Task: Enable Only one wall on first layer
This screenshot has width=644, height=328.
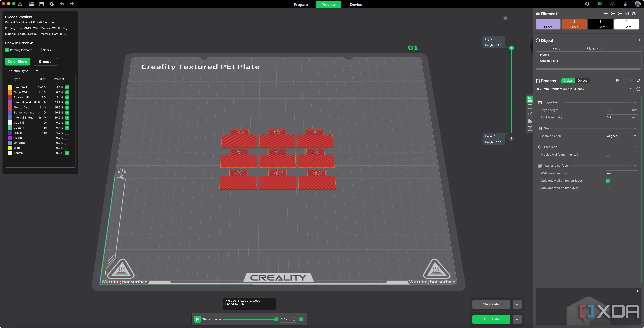Action: (x=608, y=188)
